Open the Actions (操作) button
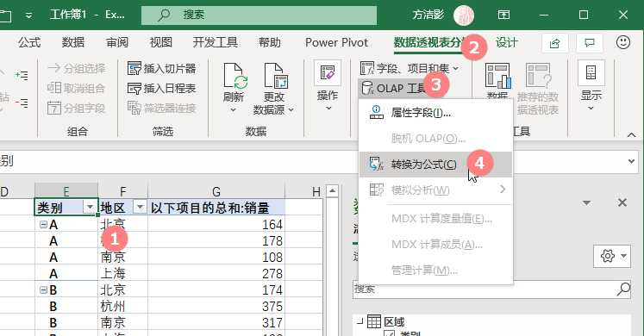Viewport: 644px width, 336px height. click(x=328, y=85)
